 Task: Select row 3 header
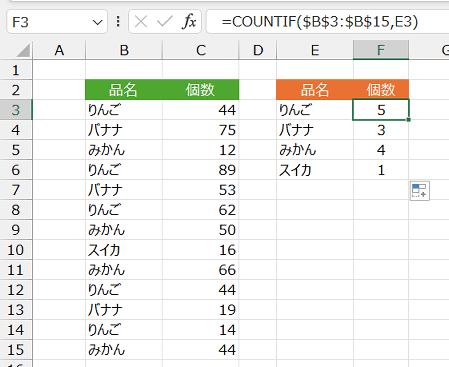click(16, 110)
